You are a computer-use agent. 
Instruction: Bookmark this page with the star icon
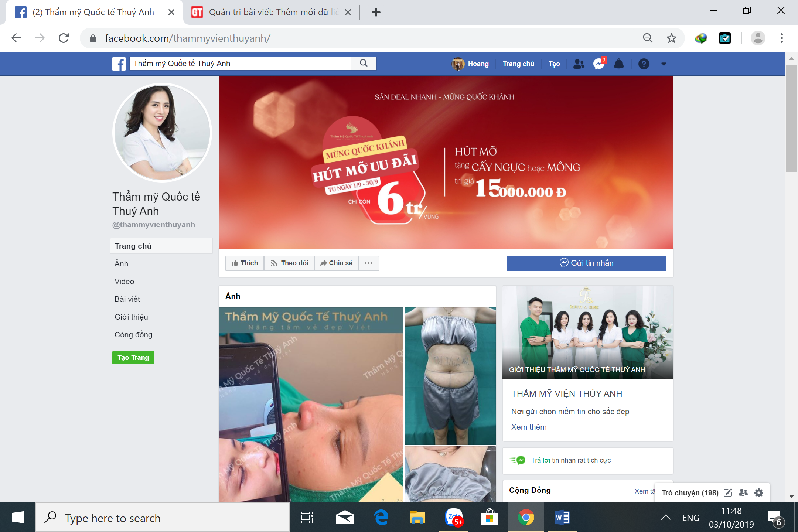coord(671,38)
